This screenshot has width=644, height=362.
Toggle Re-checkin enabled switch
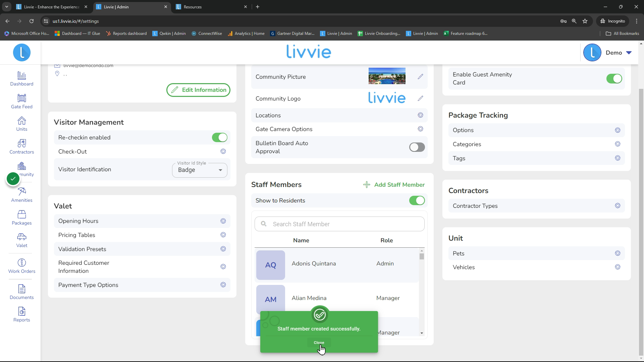coord(220,137)
